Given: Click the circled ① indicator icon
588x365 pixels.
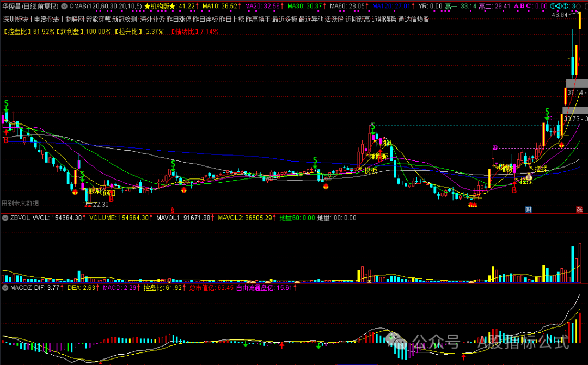Looking at the screenshot, I should 553,7.
